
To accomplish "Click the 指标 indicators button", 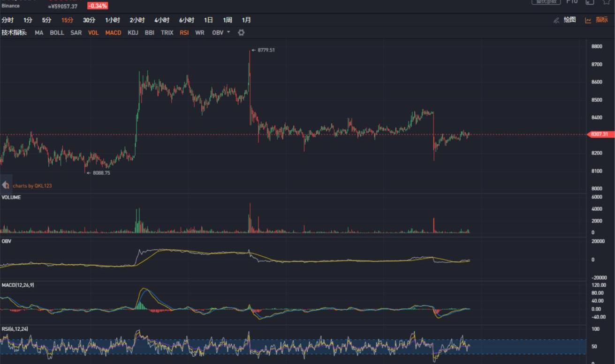I will 601,20.
